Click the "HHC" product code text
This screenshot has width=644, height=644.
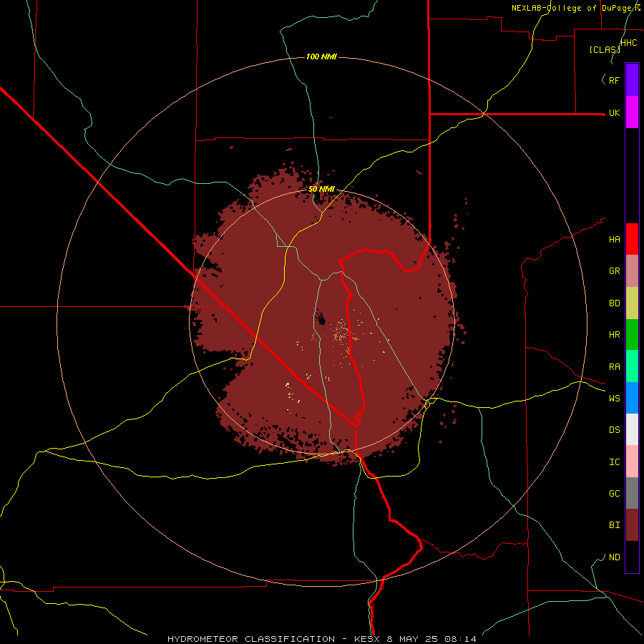(x=629, y=43)
